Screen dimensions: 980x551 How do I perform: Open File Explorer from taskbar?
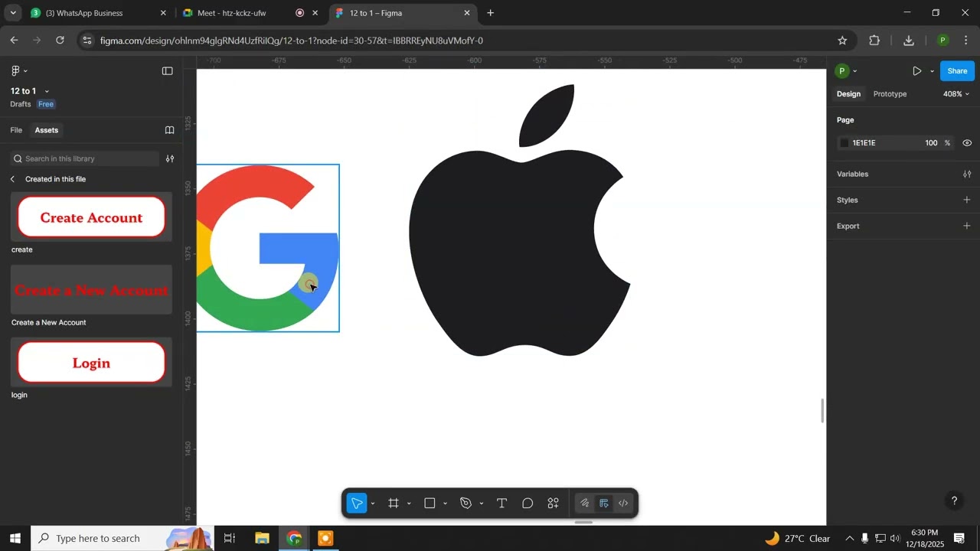point(262,538)
